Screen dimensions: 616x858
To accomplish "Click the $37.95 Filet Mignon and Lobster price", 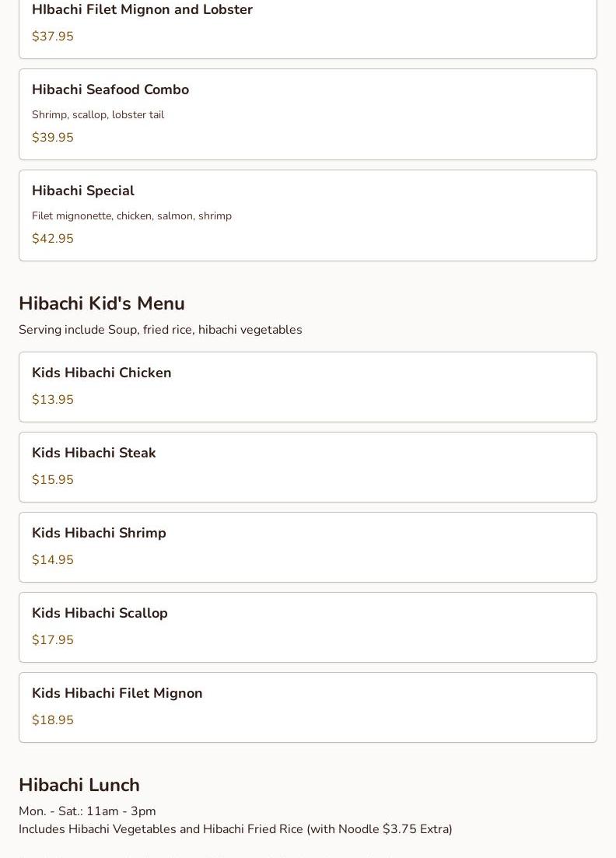I will coord(53,37).
